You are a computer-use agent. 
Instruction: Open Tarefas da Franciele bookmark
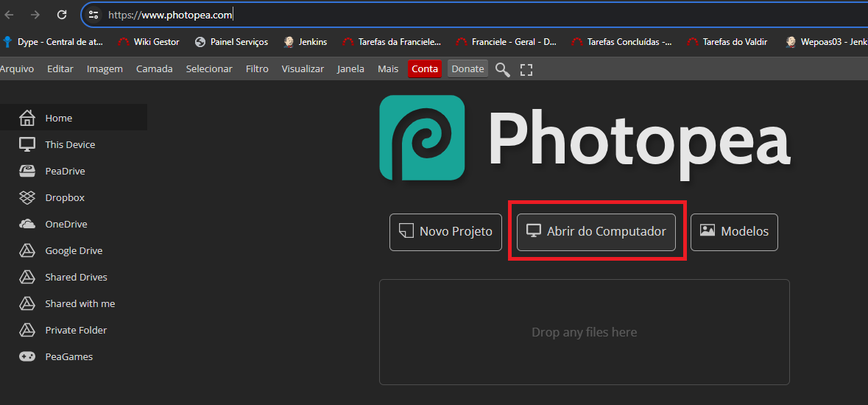[x=392, y=41]
